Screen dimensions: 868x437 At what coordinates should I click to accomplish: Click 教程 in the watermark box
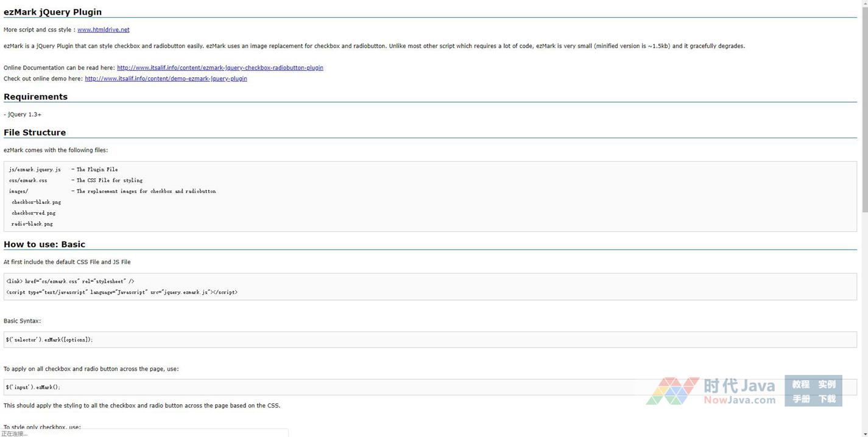[800, 385]
